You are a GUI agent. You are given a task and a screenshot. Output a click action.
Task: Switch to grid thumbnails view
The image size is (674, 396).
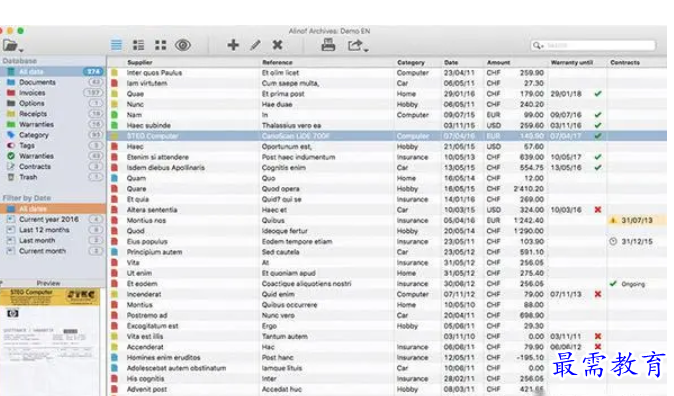point(161,45)
